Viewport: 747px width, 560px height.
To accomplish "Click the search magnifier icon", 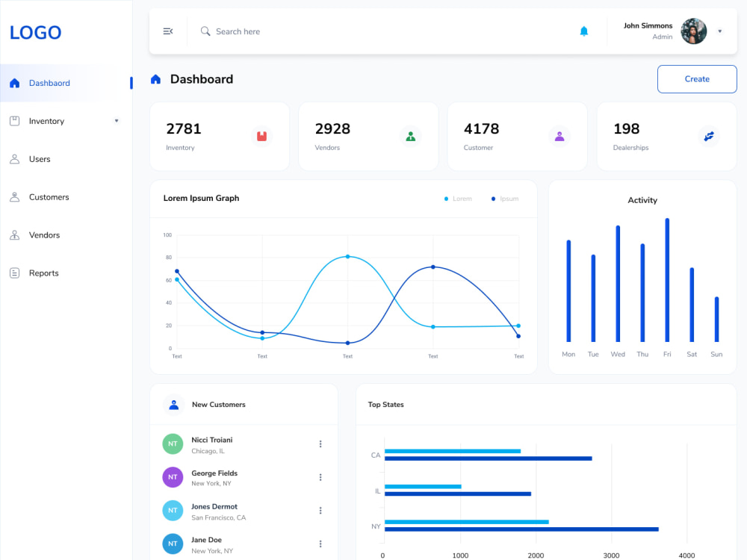I will pyautogui.click(x=205, y=31).
